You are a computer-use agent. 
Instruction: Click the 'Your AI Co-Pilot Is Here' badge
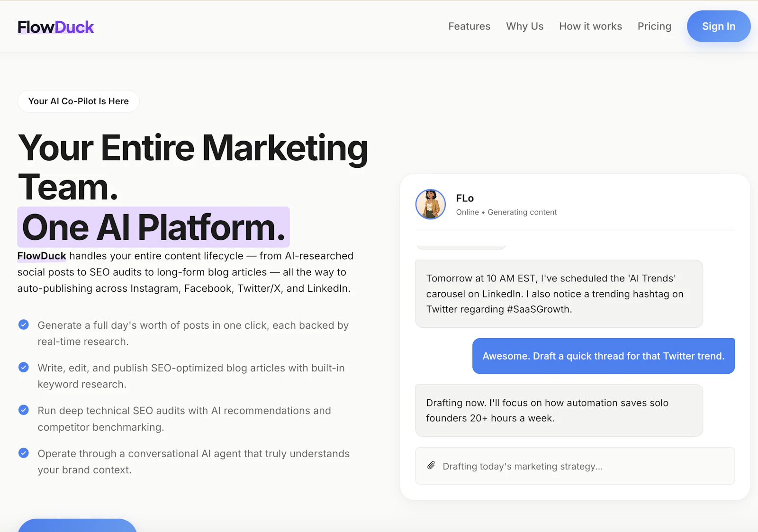pos(79,101)
